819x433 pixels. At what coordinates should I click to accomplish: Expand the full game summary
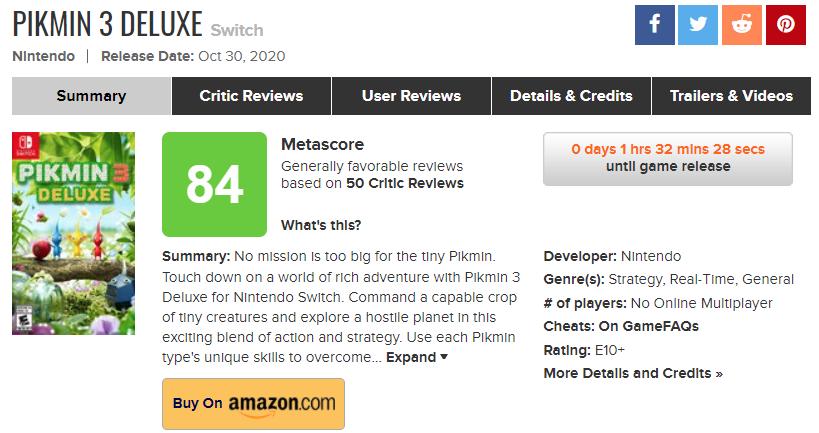pyautogui.click(x=417, y=357)
